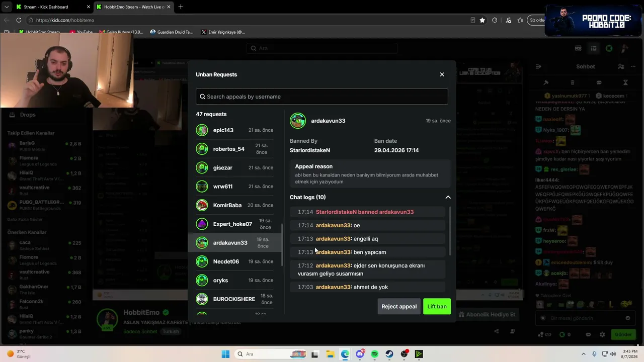
Task: Click the chat message input field
Action: pyautogui.click(x=586, y=318)
